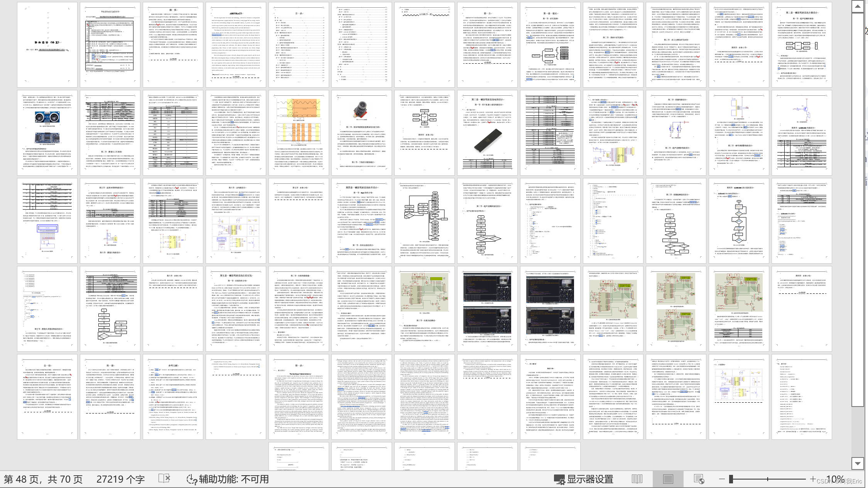The image size is (868, 488).
Task: Click the zoom out minus button
Action: [722, 479]
